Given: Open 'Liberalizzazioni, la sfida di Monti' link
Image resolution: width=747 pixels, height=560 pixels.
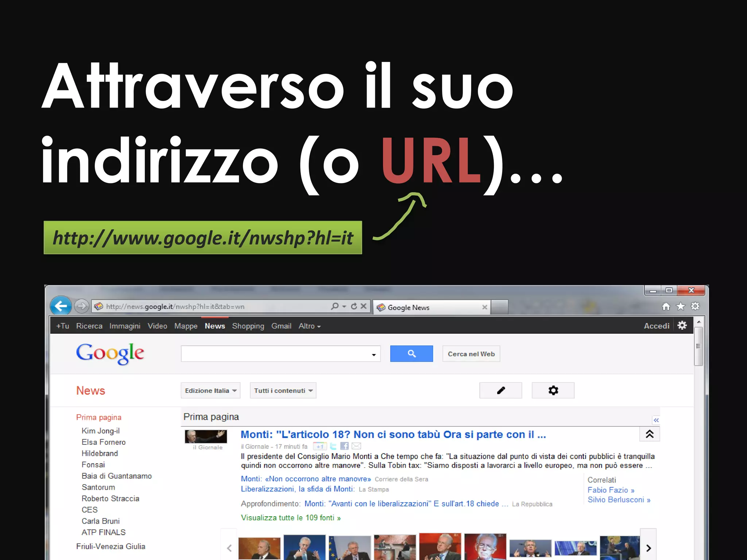Looking at the screenshot, I should 298,489.
